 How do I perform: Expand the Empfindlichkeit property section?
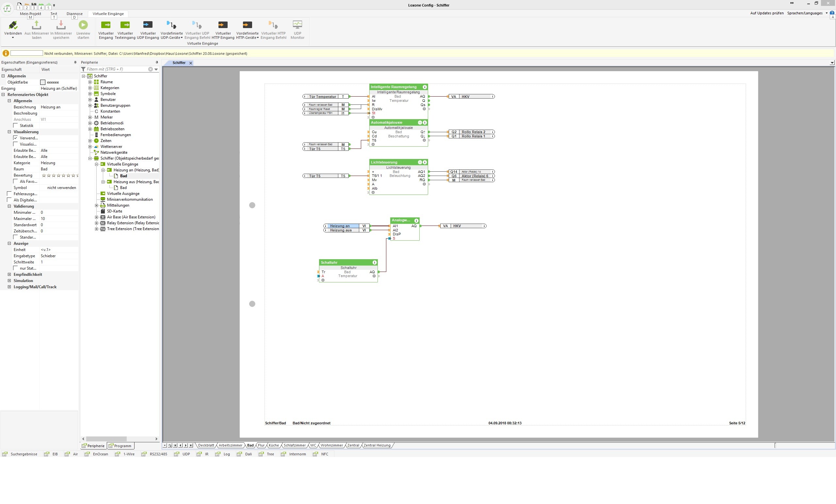coord(9,275)
